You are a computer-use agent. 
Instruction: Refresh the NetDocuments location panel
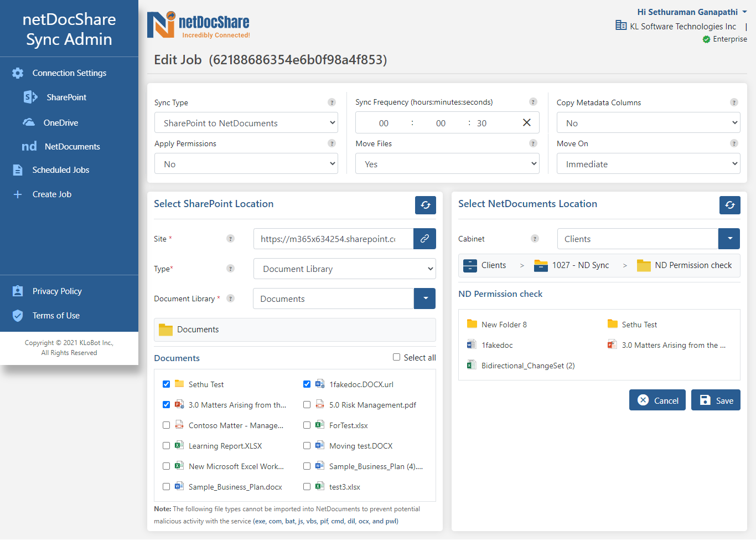pyautogui.click(x=730, y=205)
